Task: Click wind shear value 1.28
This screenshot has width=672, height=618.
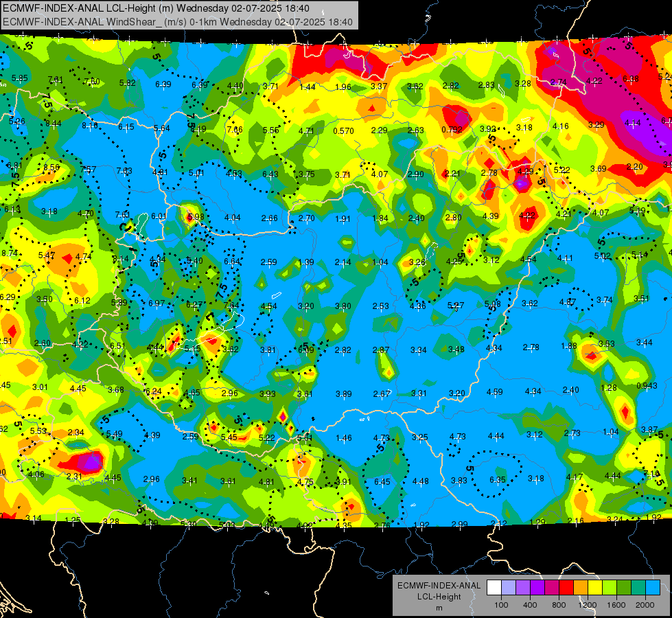Action: (609, 388)
